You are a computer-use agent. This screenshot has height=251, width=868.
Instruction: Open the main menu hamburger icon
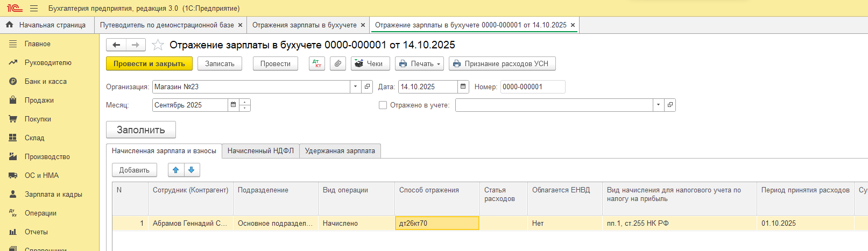tap(34, 8)
